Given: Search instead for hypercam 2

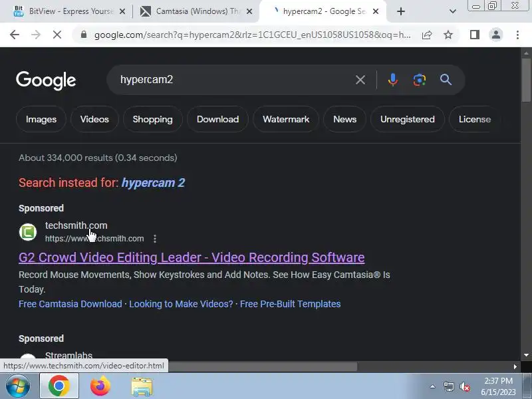Looking at the screenshot, I should pyautogui.click(x=154, y=182).
